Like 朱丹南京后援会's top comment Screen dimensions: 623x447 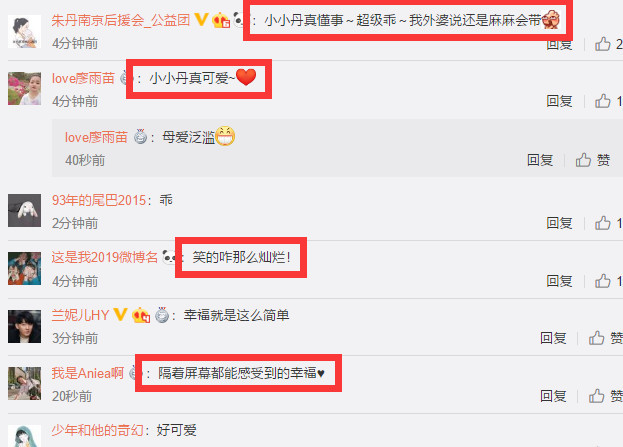pos(608,44)
